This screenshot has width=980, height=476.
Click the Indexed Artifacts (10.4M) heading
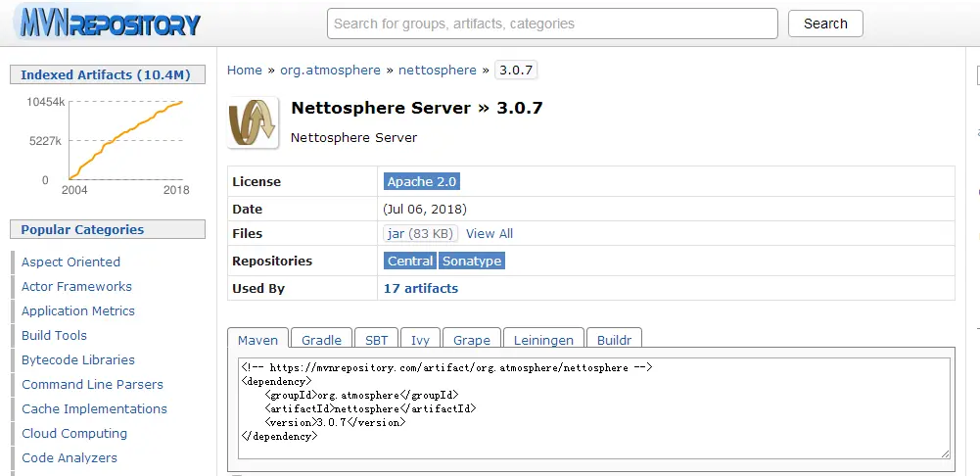point(108,74)
